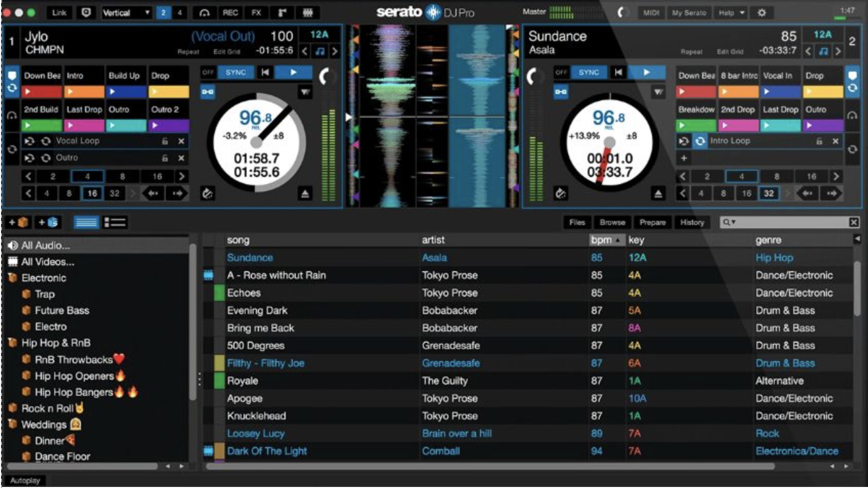This screenshot has width=868, height=489.
Task: Trigger the Vocal In cue on deck 2
Action: coord(780,92)
